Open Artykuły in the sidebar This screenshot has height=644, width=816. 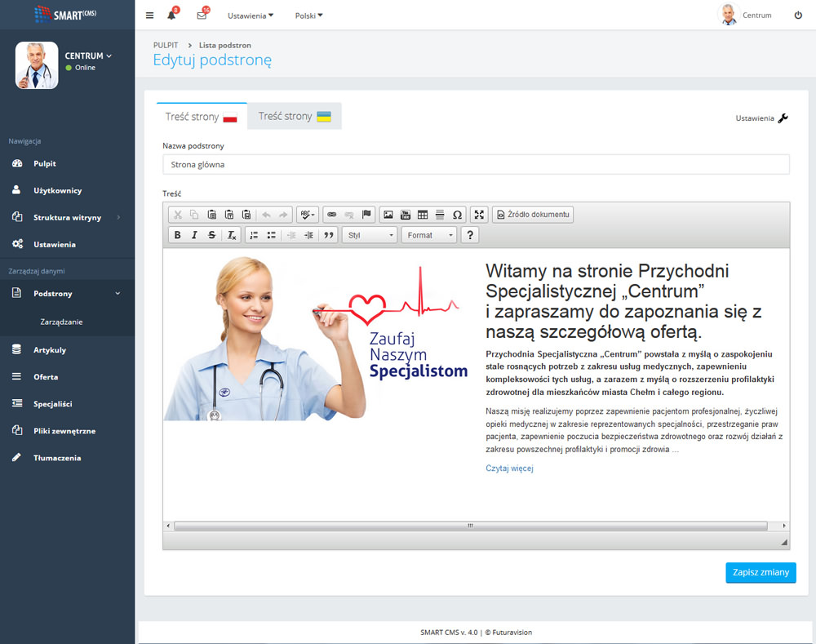pos(50,349)
